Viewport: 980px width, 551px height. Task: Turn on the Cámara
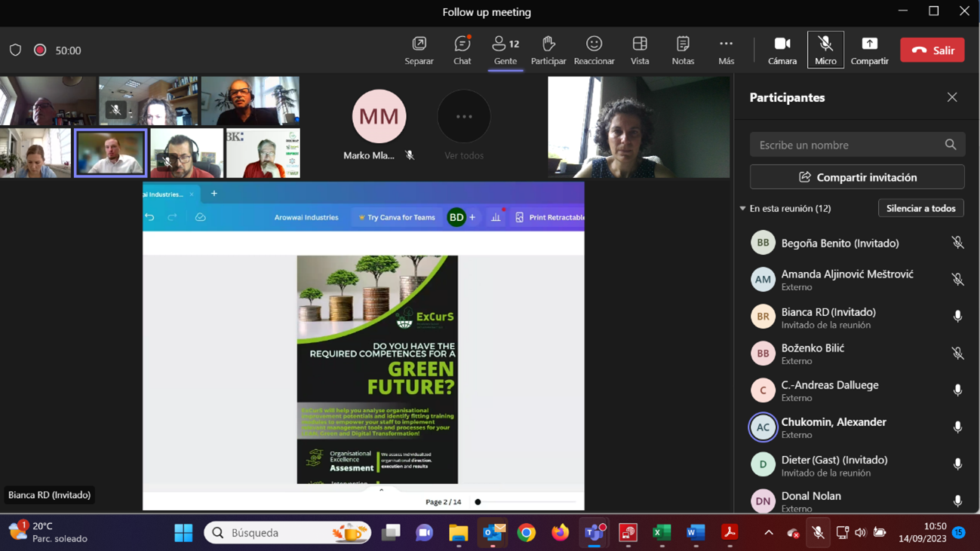click(782, 51)
